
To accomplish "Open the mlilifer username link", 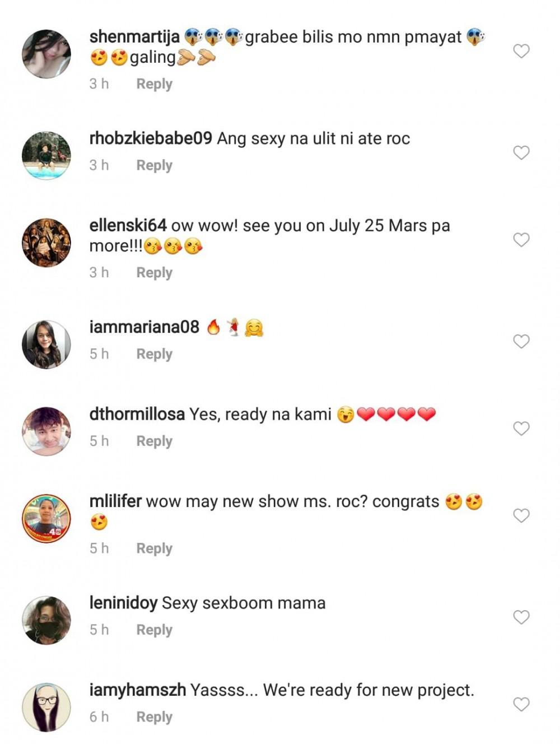I will tap(115, 501).
